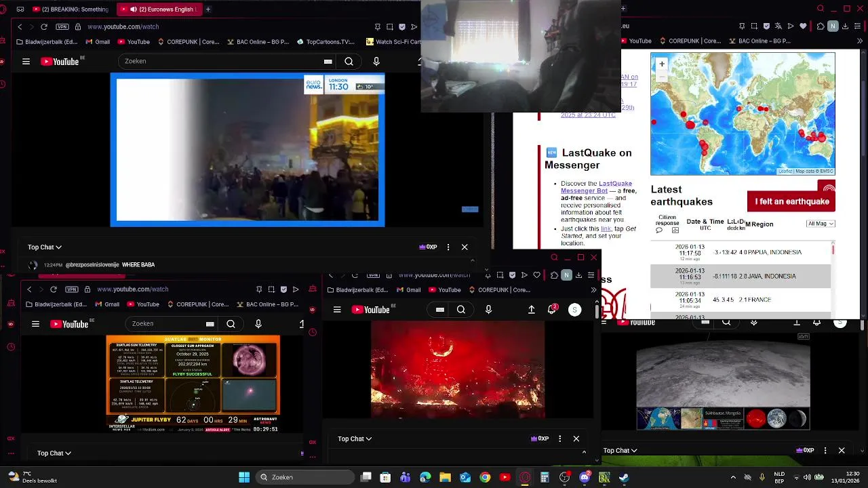Open chat three-dot menu in bottom-right window
This screenshot has width=868, height=488.
(825, 451)
